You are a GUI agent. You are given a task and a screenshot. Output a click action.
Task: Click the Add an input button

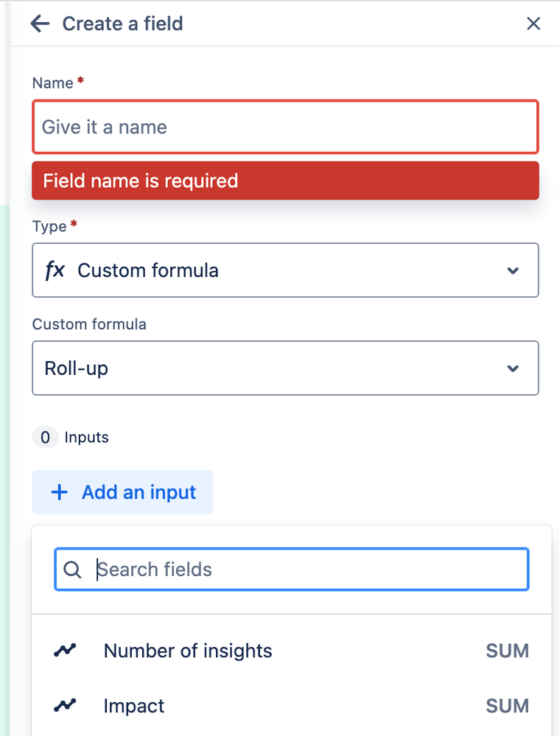(122, 492)
